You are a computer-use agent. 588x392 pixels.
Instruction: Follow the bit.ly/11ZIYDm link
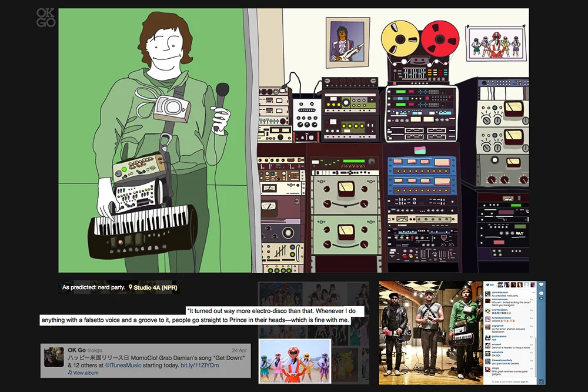pos(199,365)
